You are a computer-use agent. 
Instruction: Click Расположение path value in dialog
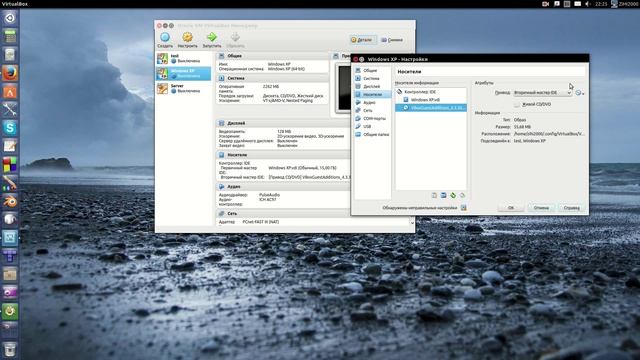tap(549, 133)
